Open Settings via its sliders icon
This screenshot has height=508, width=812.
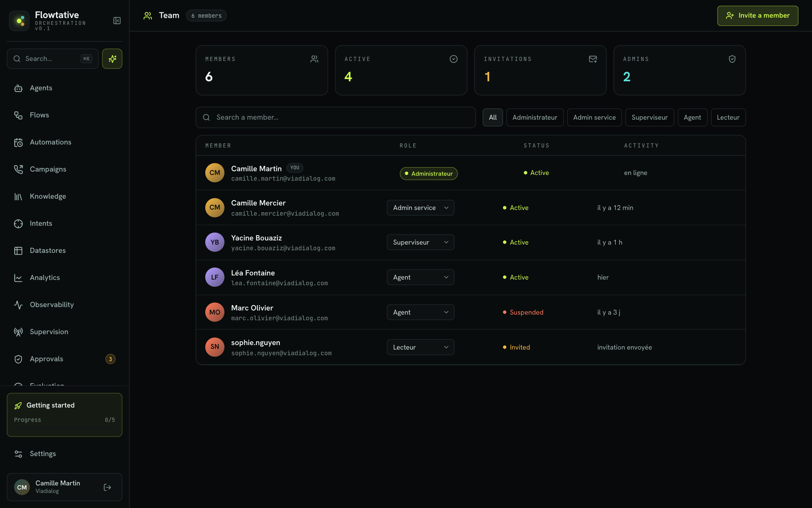pyautogui.click(x=18, y=454)
